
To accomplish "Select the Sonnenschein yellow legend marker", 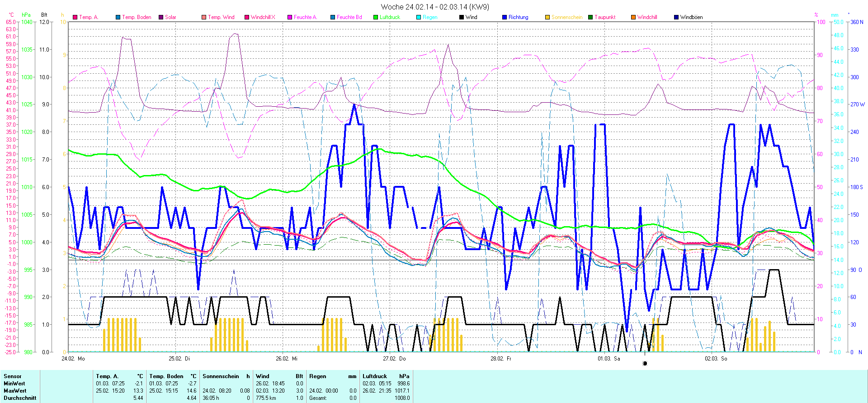I will pos(547,17).
